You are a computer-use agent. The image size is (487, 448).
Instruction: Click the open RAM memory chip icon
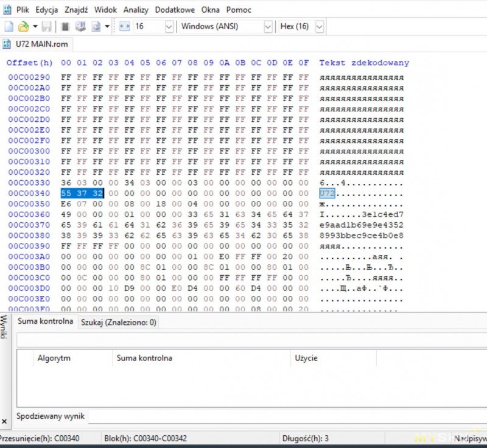tap(65, 27)
